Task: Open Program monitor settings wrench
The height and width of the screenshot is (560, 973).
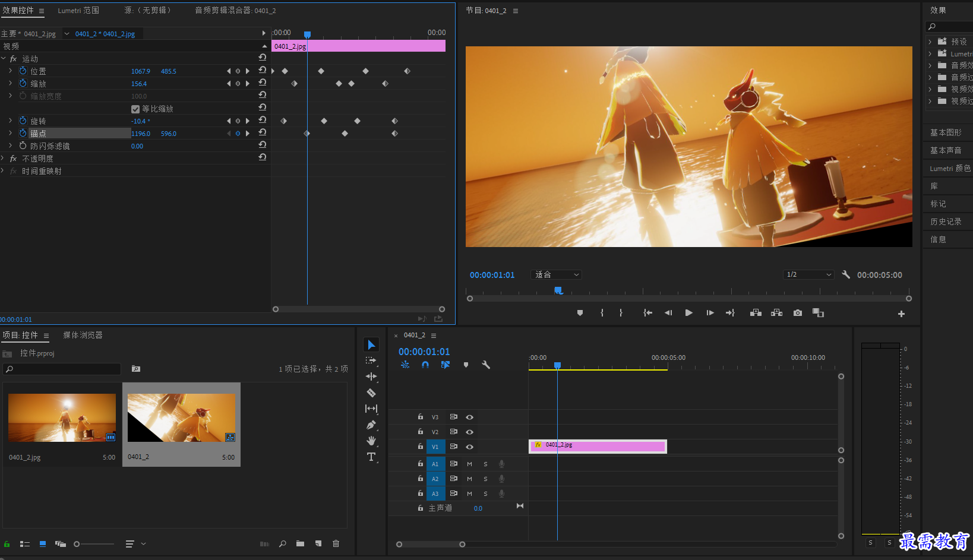Action: point(846,274)
